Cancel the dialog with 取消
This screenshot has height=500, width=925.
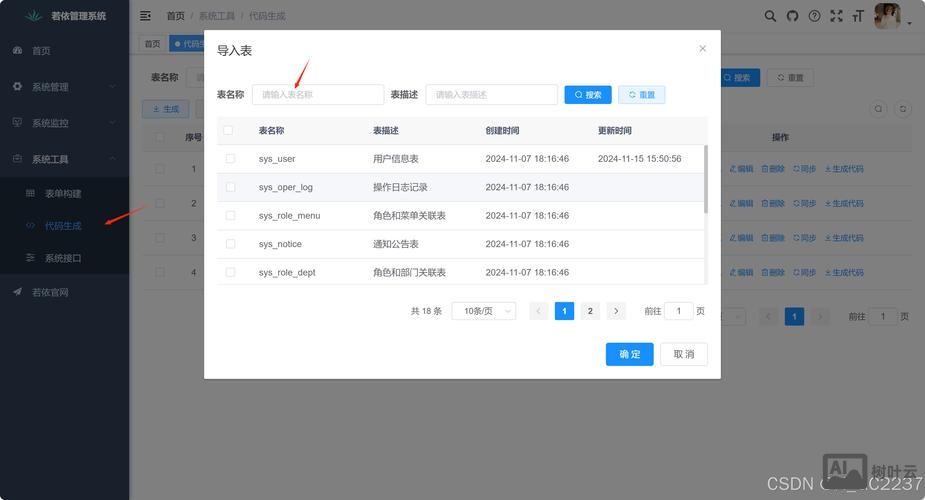(x=684, y=354)
